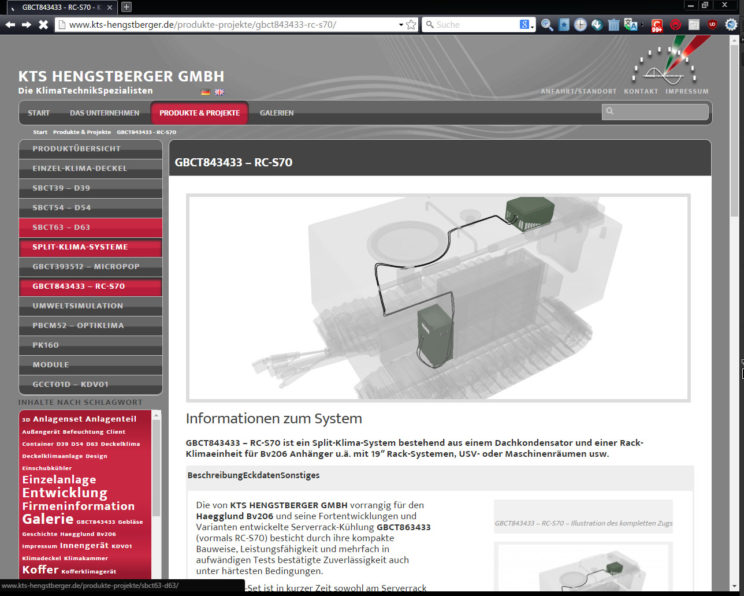This screenshot has width=744, height=596.
Task: Select GBCT843433 – RC-S70 sidebar item
Action: click(x=90, y=286)
